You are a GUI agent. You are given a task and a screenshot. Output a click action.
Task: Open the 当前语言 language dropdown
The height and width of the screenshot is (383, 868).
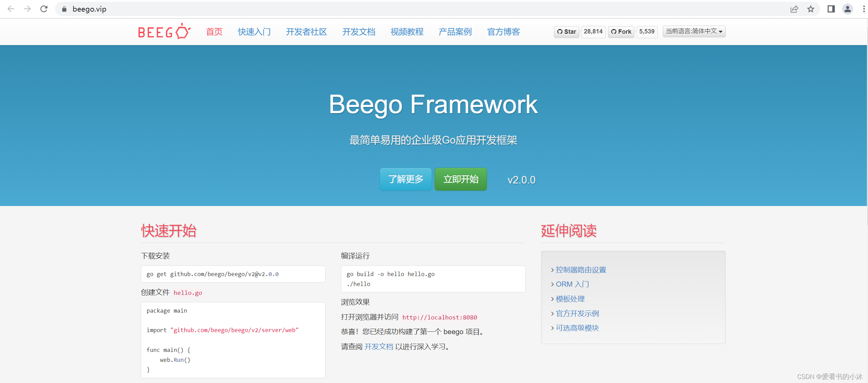694,31
